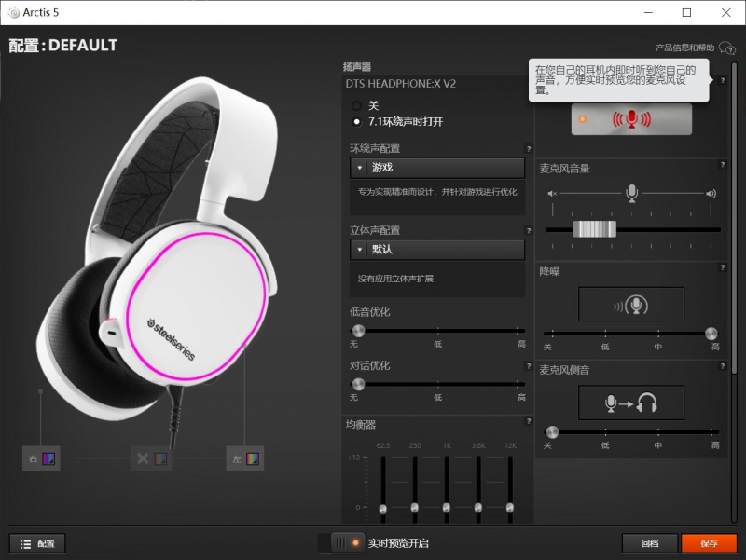Click the 专为实现精准而设计 description text
This screenshot has height=560, width=746.
[437, 192]
